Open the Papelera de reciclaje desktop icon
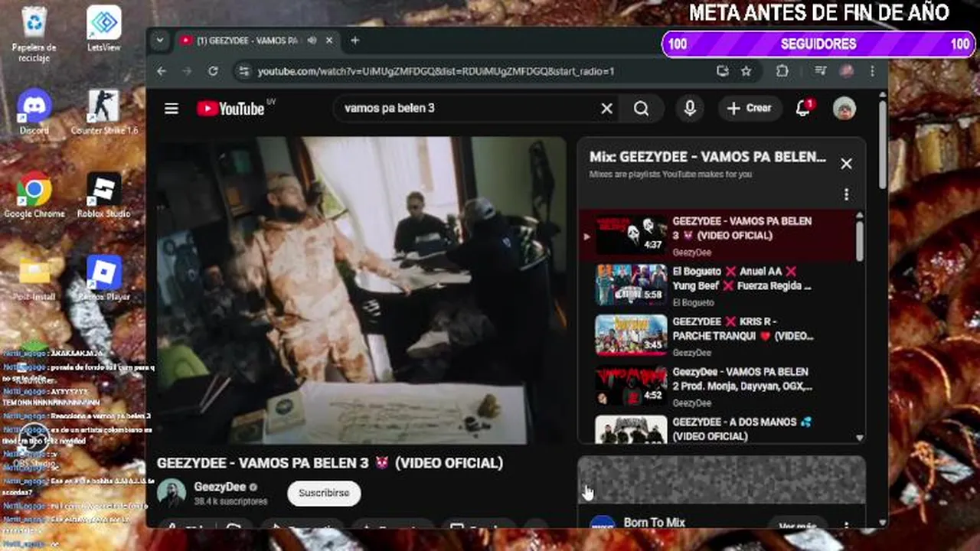 coord(34,34)
